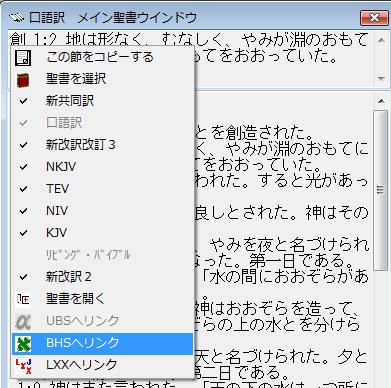Uncheck the NIV entry
The width and height of the screenshot is (391, 388).
[102, 211]
